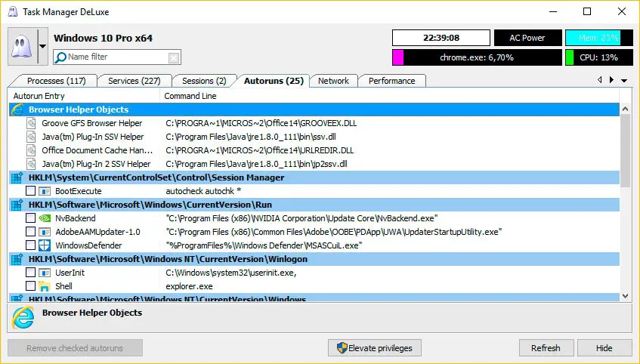Open the dropdown arrow beside ghost icon
Image resolution: width=640 pixels, height=364 pixels.
point(43,47)
